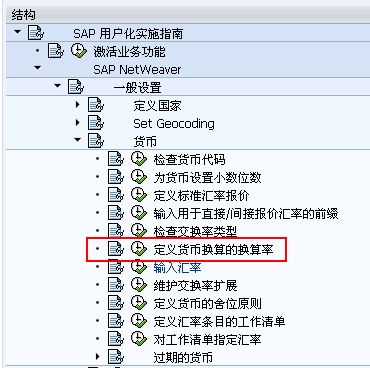Execute activity icon for 定义汇率条目的工作清单
The width and height of the screenshot is (370, 368).
coord(139,321)
